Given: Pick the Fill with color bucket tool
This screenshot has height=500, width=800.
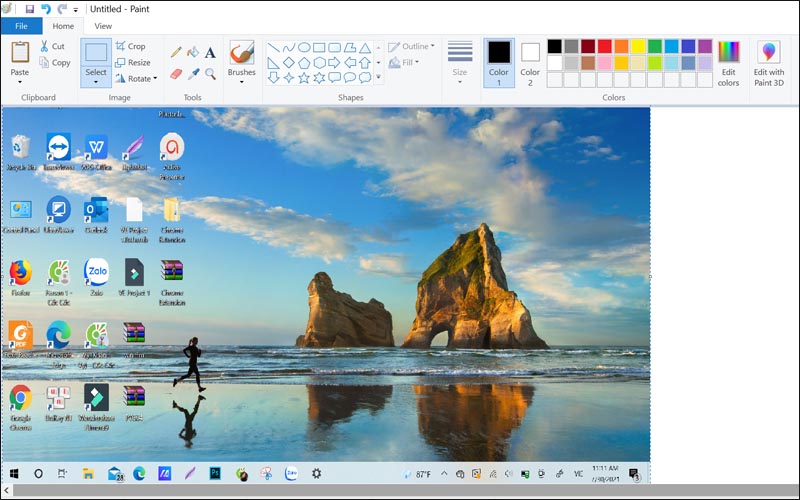Looking at the screenshot, I should point(193,52).
